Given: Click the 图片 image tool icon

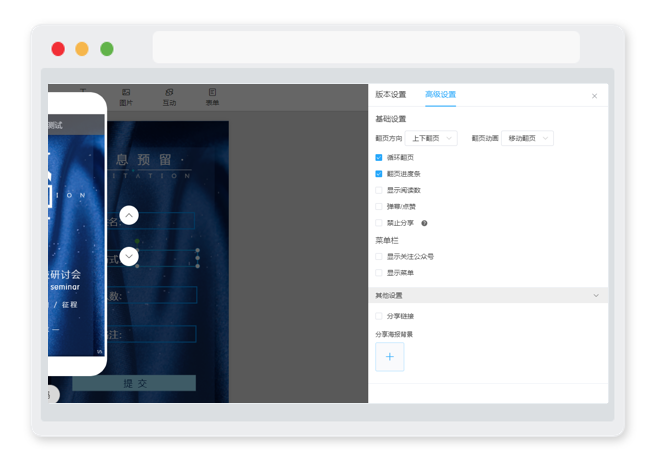Looking at the screenshot, I should [x=126, y=97].
